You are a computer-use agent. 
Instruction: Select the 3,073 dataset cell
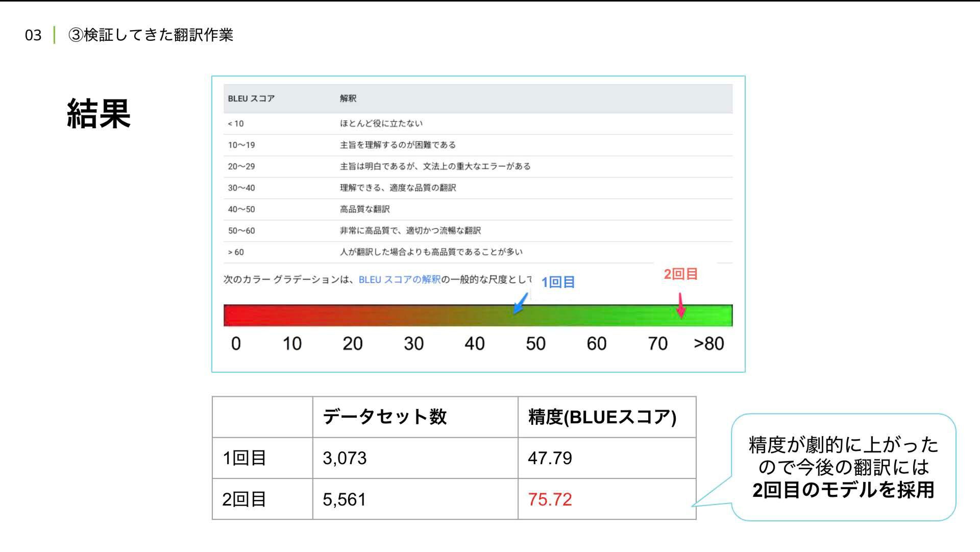click(x=345, y=458)
